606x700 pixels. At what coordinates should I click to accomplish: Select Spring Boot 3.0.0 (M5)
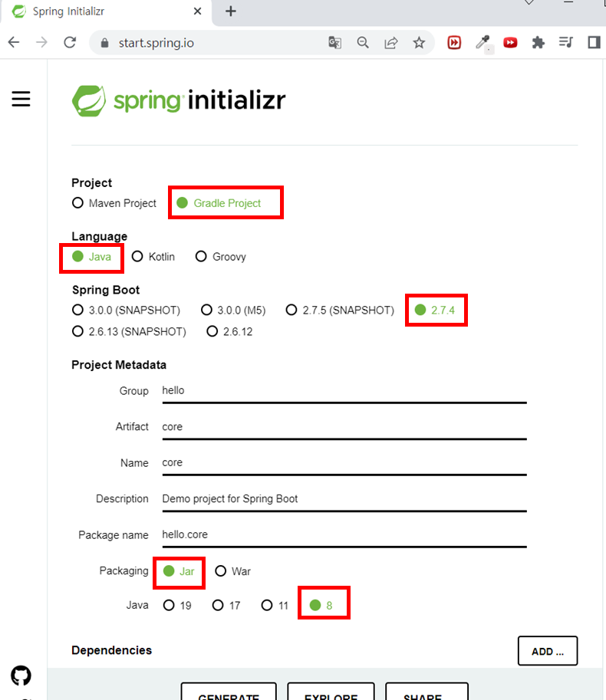coord(233,311)
